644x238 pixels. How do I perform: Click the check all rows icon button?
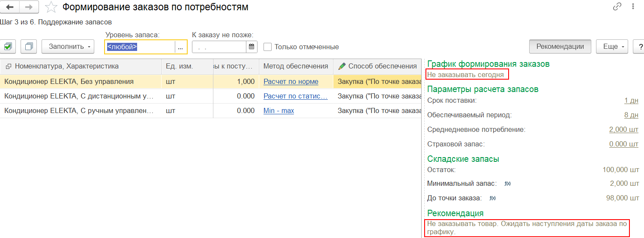click(x=8, y=47)
